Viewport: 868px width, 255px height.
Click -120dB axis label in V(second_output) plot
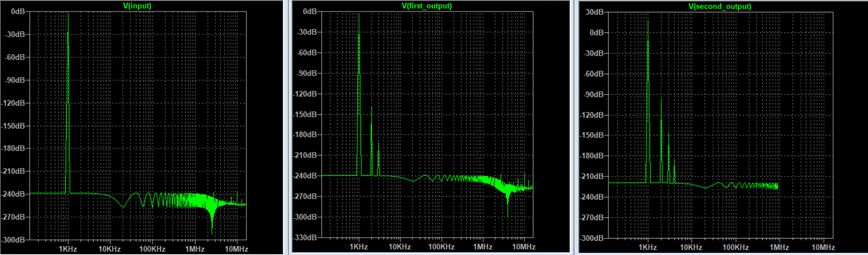[x=592, y=115]
